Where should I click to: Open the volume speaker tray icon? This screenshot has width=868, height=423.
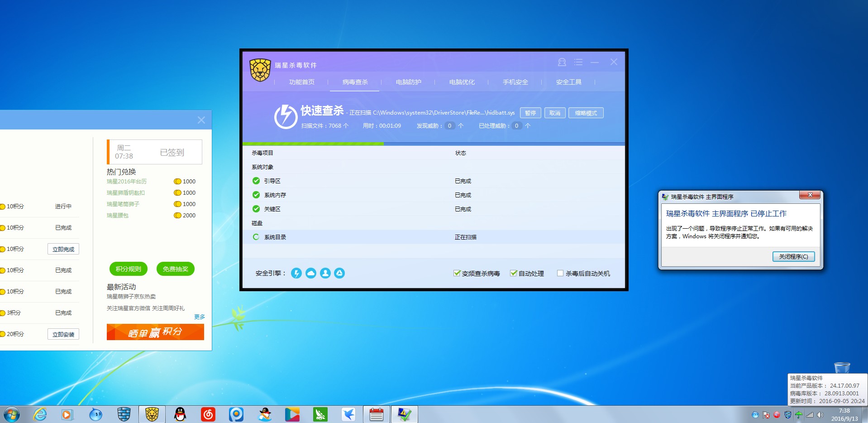click(820, 415)
